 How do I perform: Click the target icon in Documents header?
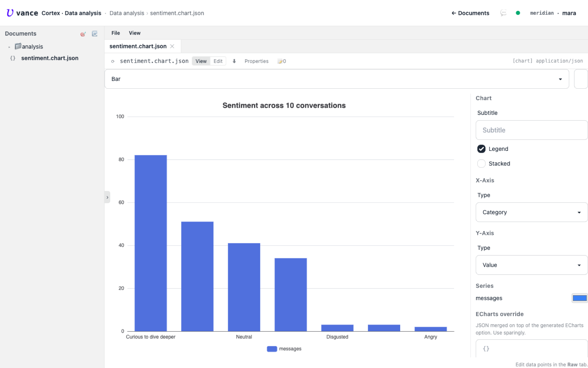(x=83, y=34)
